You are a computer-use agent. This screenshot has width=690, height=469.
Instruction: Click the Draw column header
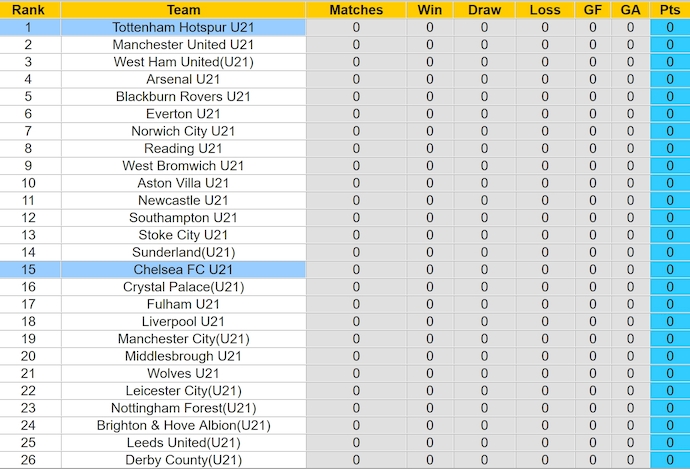click(x=484, y=10)
